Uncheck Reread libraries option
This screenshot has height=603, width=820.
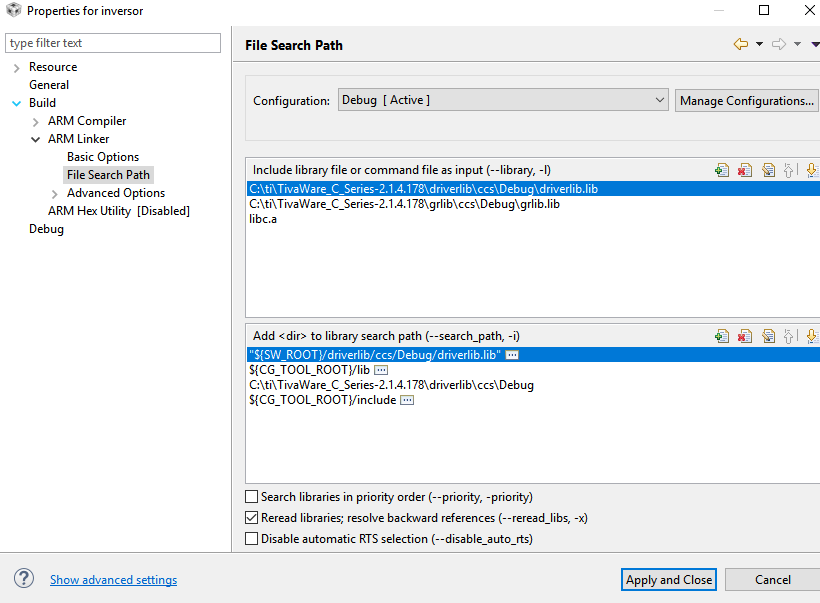pos(251,518)
